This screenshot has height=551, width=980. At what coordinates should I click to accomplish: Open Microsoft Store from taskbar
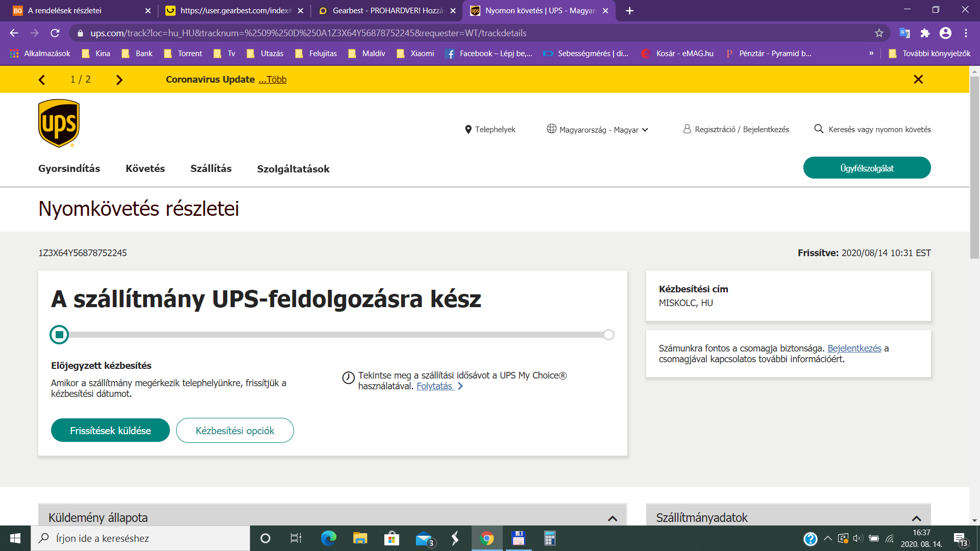coord(391,538)
